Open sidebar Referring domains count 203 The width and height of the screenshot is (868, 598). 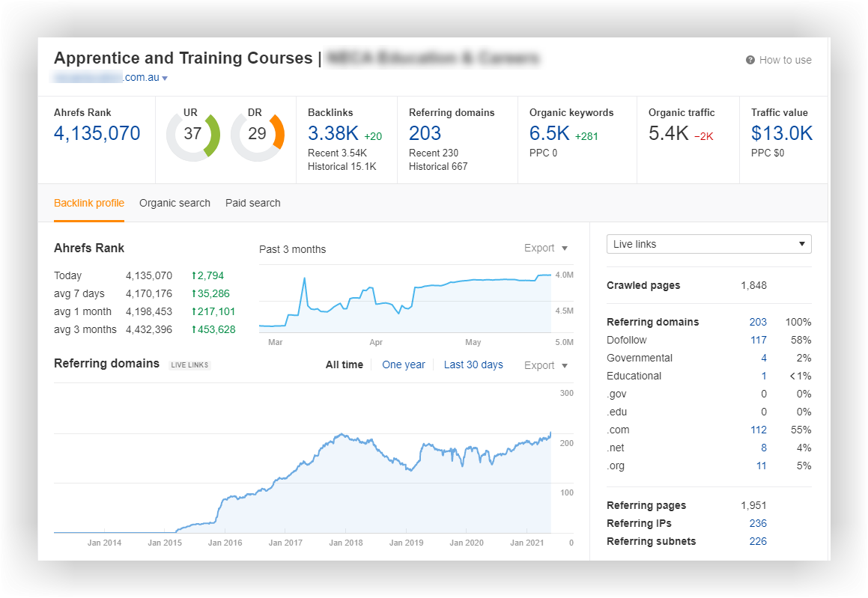pyautogui.click(x=758, y=322)
